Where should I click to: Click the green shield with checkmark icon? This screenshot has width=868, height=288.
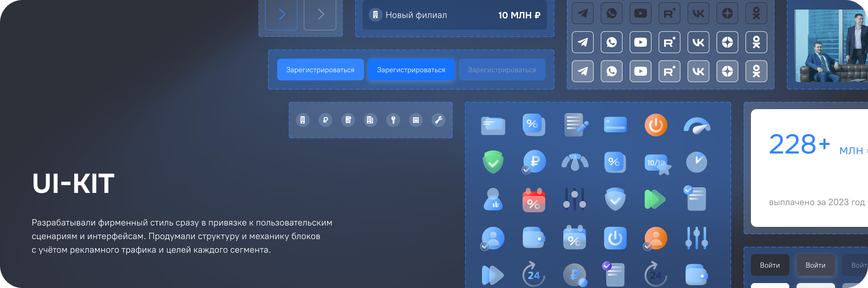(x=493, y=162)
